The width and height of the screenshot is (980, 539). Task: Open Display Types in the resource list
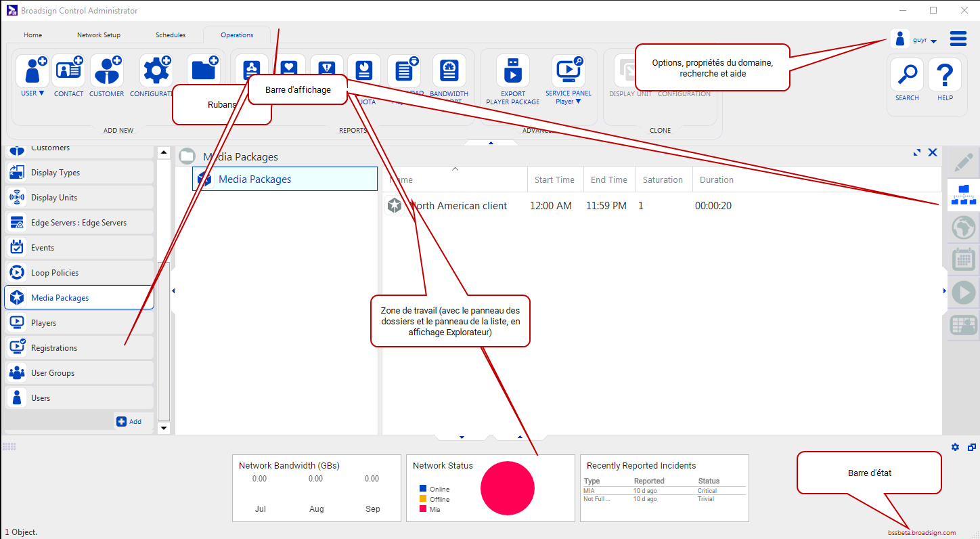point(79,173)
